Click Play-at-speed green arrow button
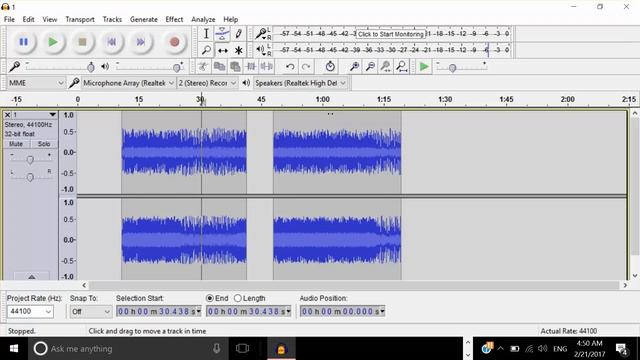Viewport: 640px width, 360px height. coord(424,66)
